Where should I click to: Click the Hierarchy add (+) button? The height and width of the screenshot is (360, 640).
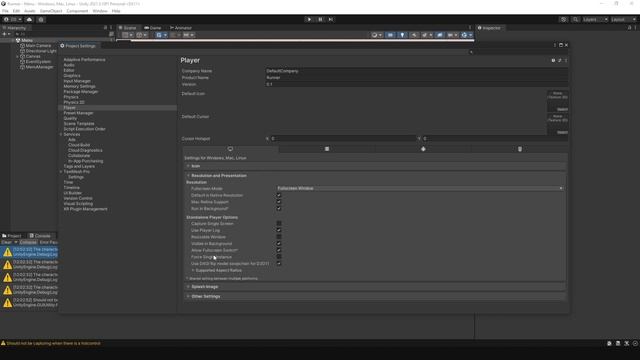5,34
